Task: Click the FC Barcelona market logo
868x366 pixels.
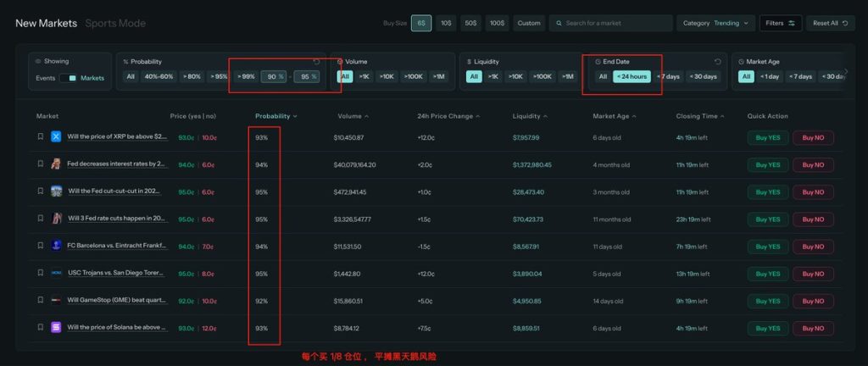Action: pos(56,246)
